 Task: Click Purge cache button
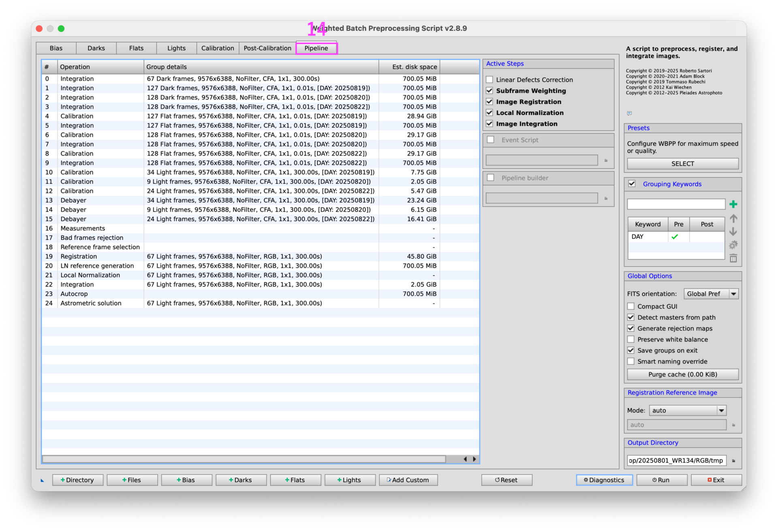[682, 374]
